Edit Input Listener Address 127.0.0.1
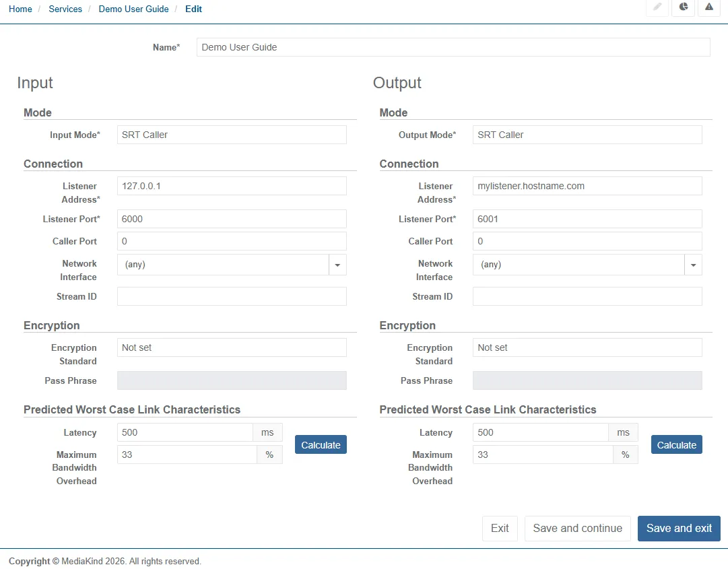The image size is (728, 569). [x=232, y=186]
